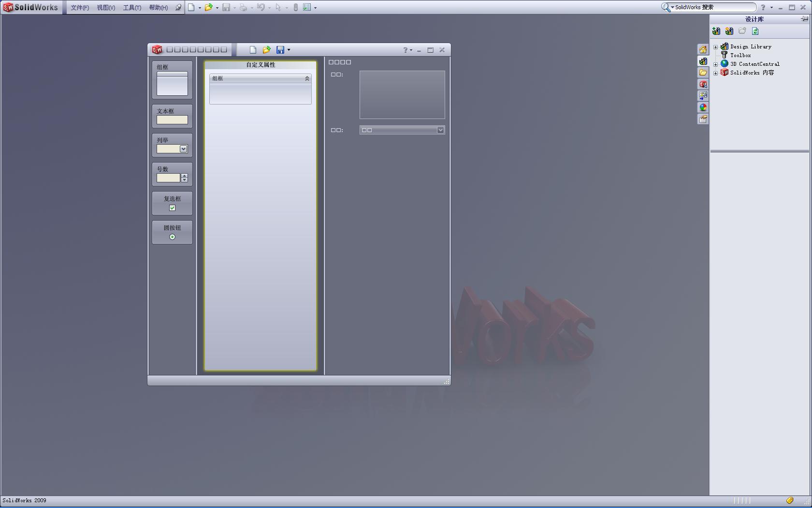Click the greyed Save icon in main toolbar
The image size is (812, 508).
226,7
